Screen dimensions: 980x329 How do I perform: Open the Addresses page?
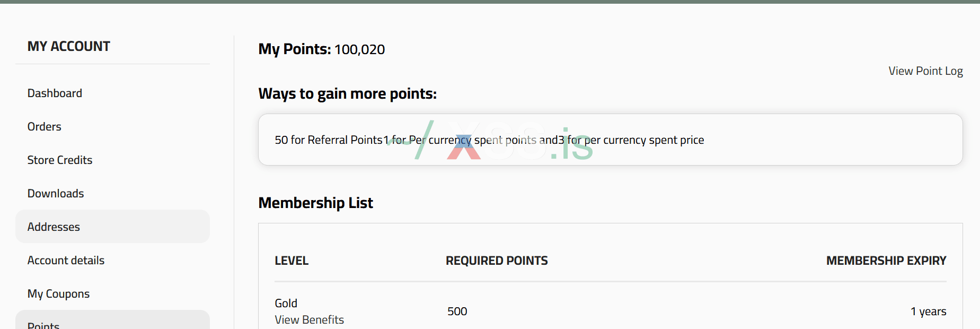point(54,227)
